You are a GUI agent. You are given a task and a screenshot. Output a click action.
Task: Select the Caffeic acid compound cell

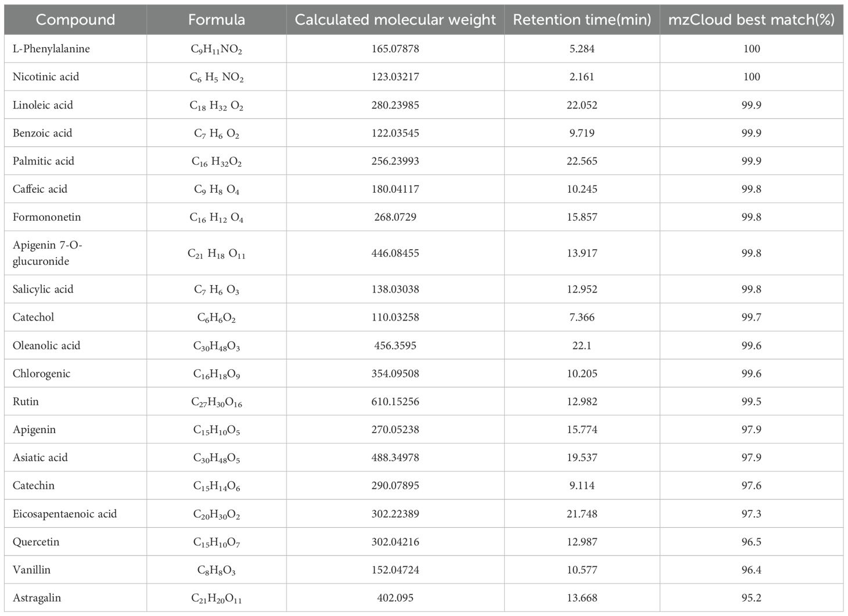40,189
